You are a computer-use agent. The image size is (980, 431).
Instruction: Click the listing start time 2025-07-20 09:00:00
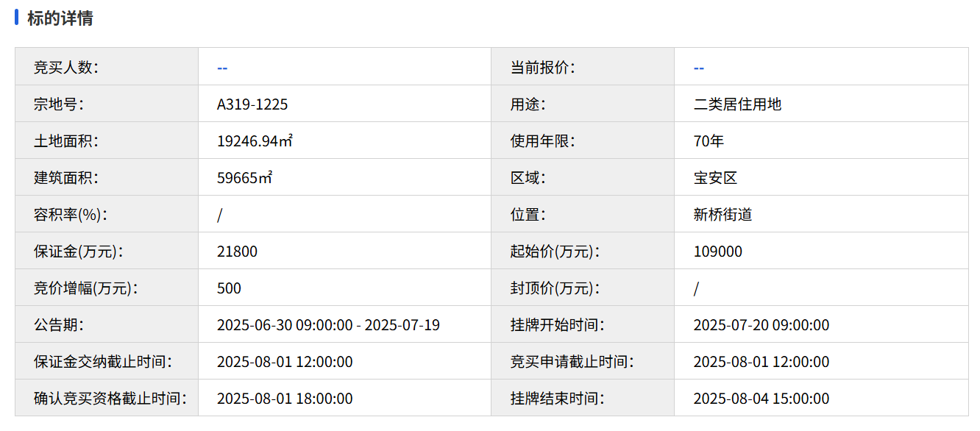[x=761, y=325]
